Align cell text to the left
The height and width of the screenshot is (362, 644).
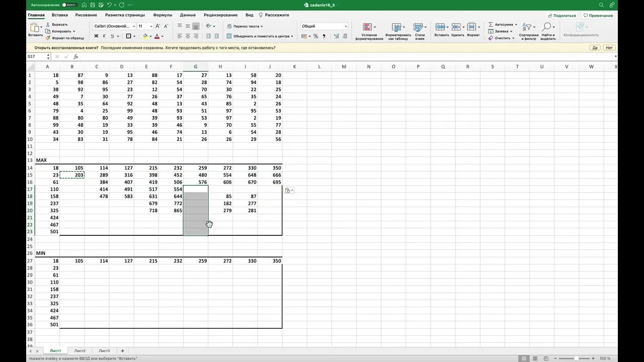click(x=180, y=36)
